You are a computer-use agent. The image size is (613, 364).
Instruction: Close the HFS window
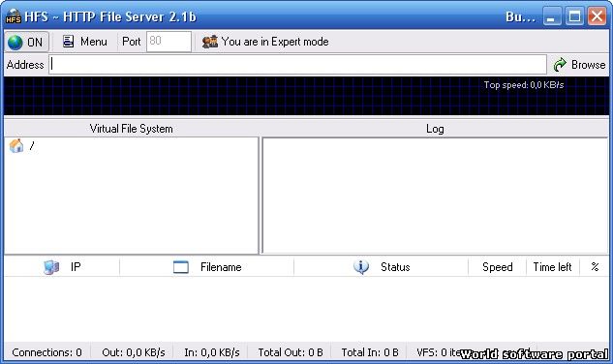pyautogui.click(x=597, y=16)
